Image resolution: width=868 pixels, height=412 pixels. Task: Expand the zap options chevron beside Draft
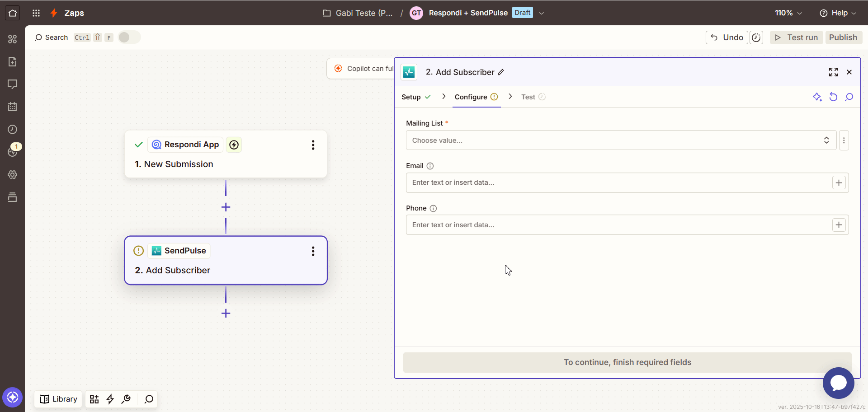click(541, 13)
